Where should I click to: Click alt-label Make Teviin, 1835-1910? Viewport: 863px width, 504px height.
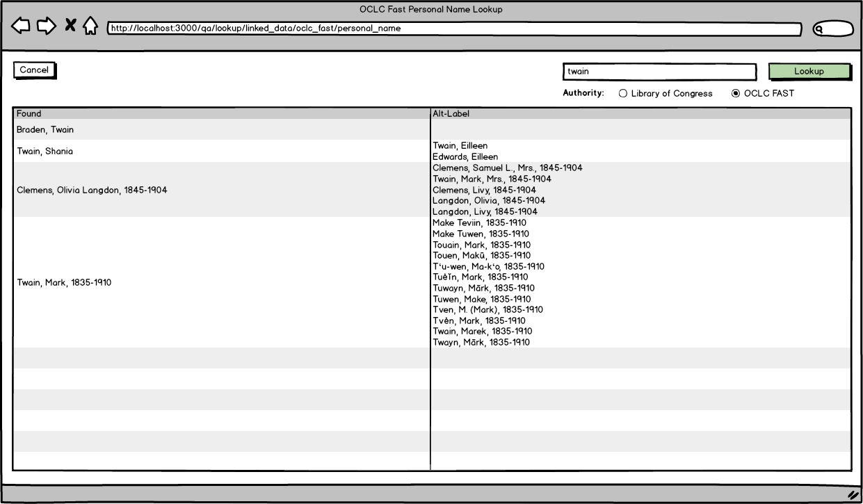(481, 223)
